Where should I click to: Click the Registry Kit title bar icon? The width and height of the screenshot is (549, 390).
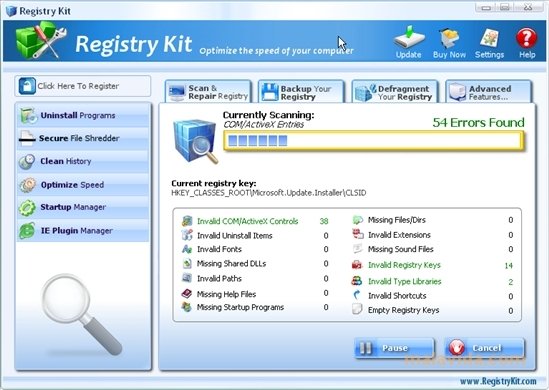[11, 11]
